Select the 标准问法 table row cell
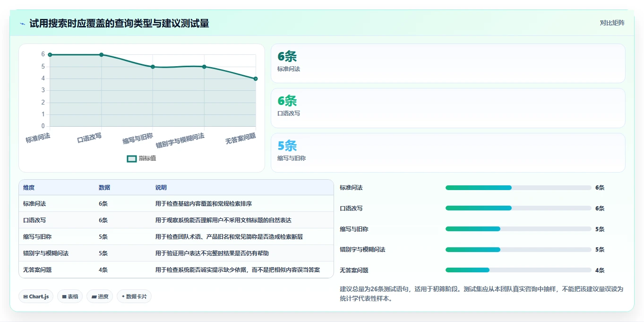The image size is (644, 322). click(34, 204)
